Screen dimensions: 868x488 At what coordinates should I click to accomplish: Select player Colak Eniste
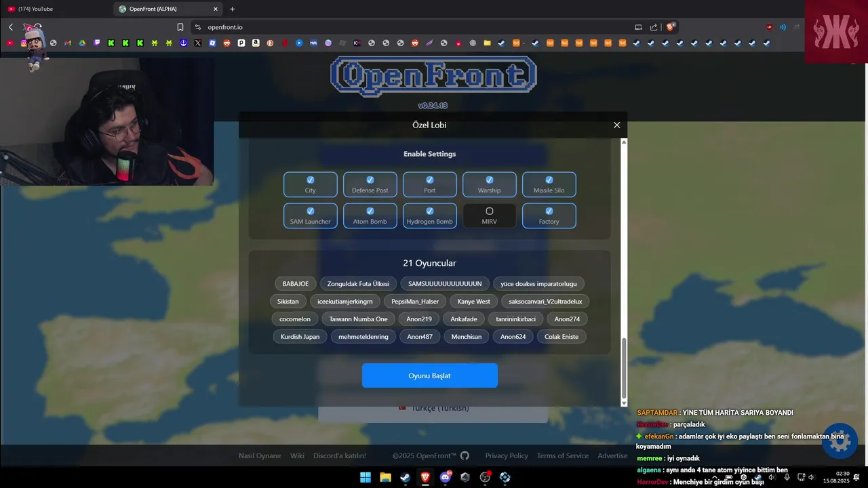pyautogui.click(x=561, y=336)
